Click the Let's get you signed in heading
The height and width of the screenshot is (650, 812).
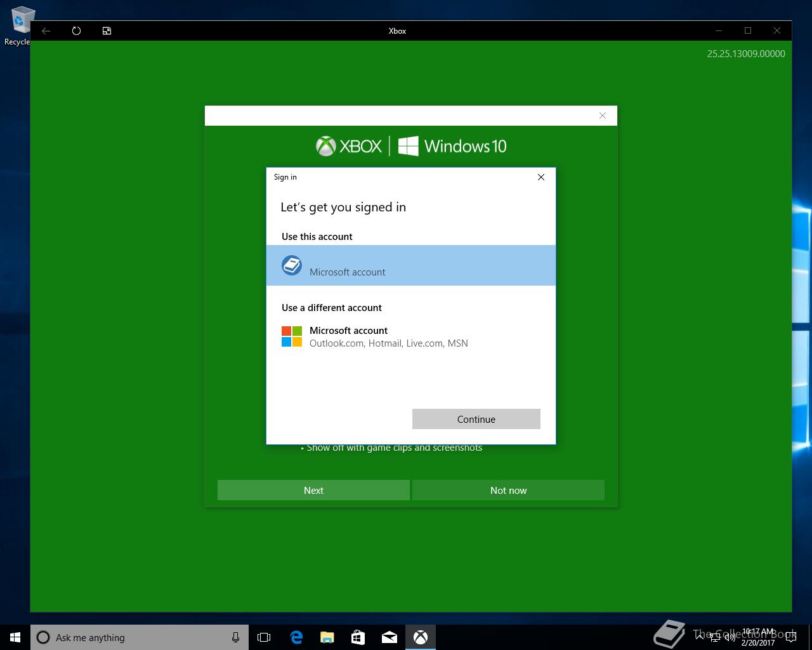click(343, 208)
